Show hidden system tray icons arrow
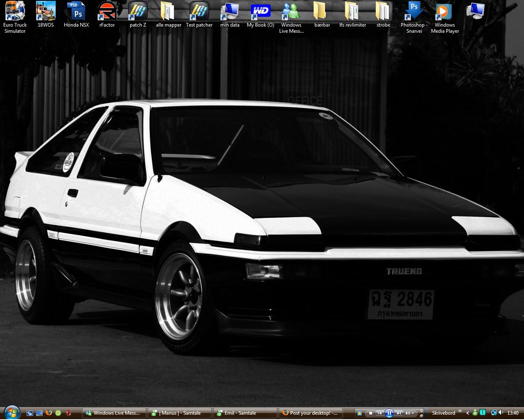Screen dimensions: 524x420 (x=468, y=413)
